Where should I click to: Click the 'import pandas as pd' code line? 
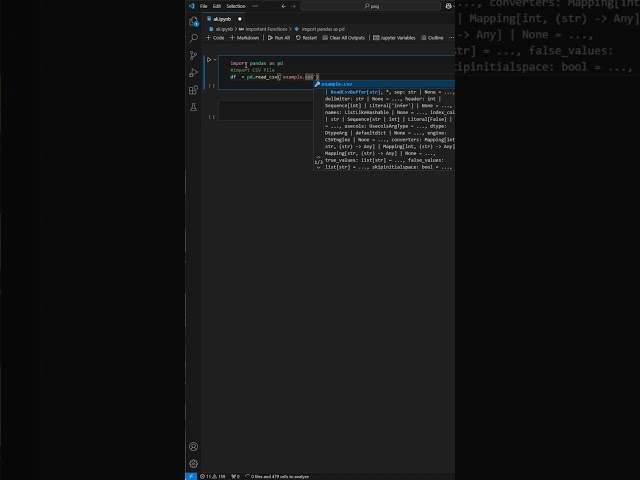click(257, 63)
